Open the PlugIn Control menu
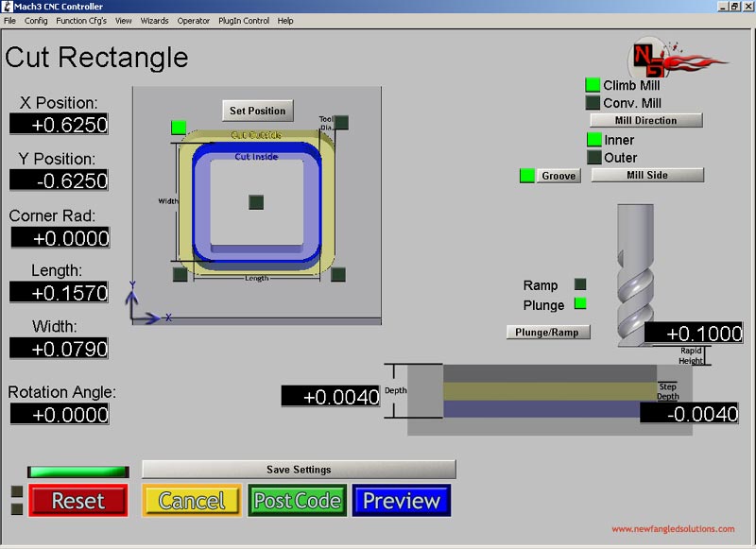 (x=244, y=21)
